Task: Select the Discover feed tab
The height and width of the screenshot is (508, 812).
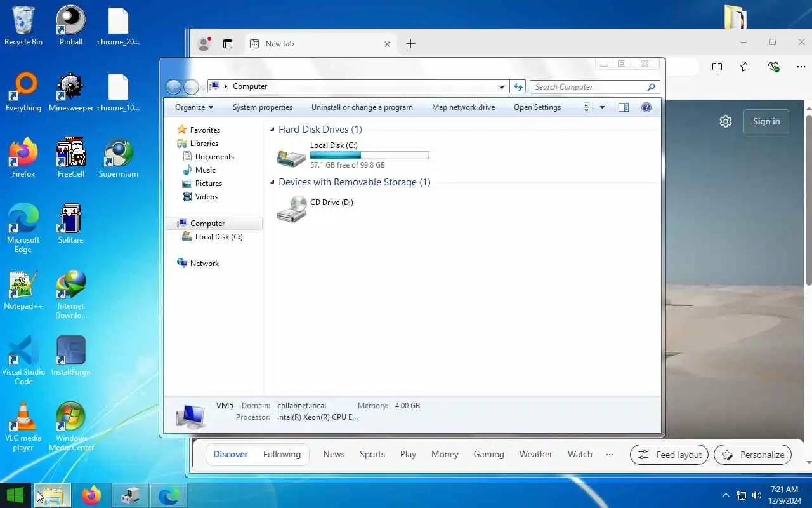Action: [x=230, y=454]
